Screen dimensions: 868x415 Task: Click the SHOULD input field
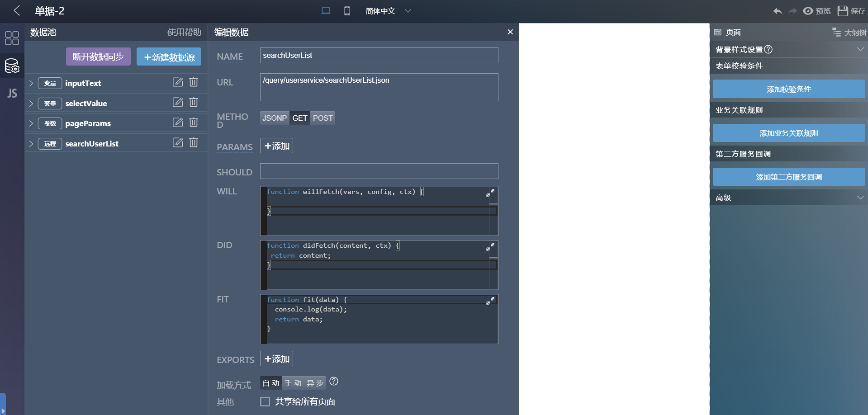coord(379,171)
